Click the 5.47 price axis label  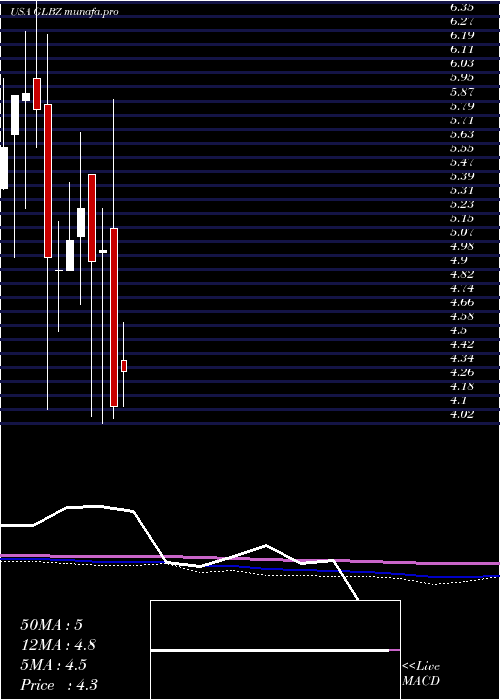[x=462, y=162]
